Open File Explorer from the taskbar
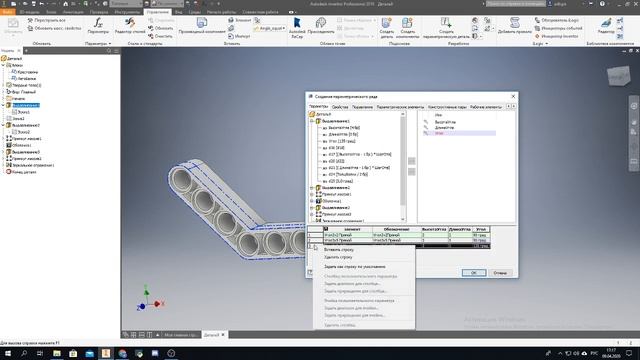Screen dimensions: 640x360 (x=57, y=353)
